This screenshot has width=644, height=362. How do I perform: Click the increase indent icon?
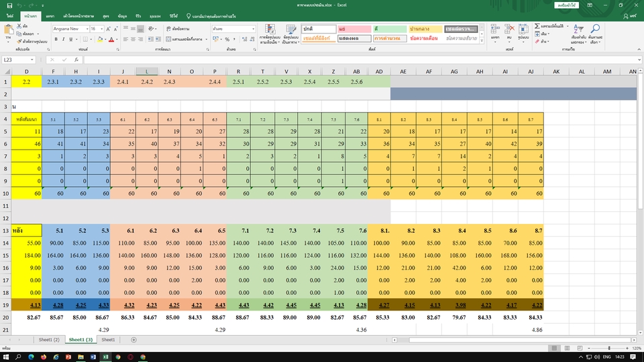[x=158, y=40]
